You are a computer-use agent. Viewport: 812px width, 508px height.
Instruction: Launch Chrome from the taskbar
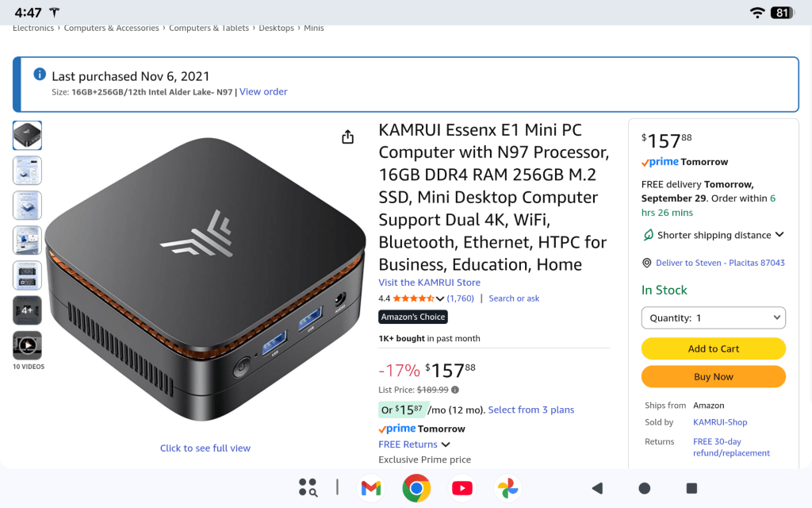(x=416, y=488)
